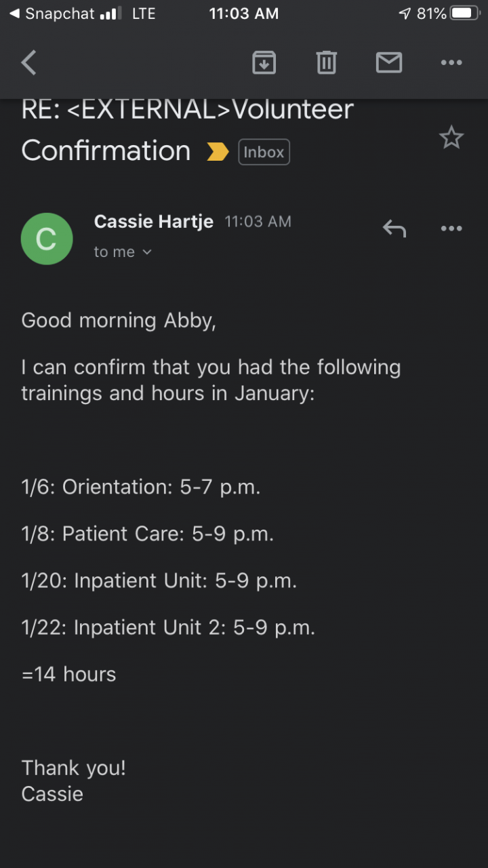Go back to the inbox list
Viewport: 488px width, 868px height.
point(29,63)
